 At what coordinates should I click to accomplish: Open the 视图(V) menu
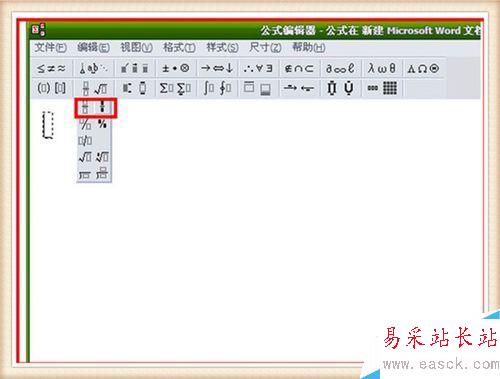(x=136, y=48)
